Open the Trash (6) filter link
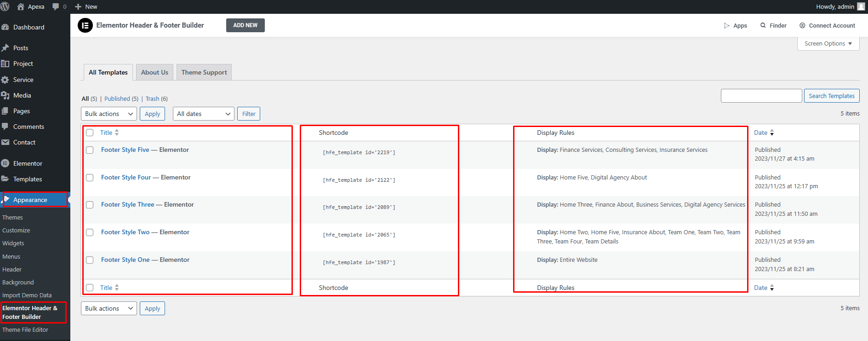The image size is (868, 341). [x=157, y=98]
